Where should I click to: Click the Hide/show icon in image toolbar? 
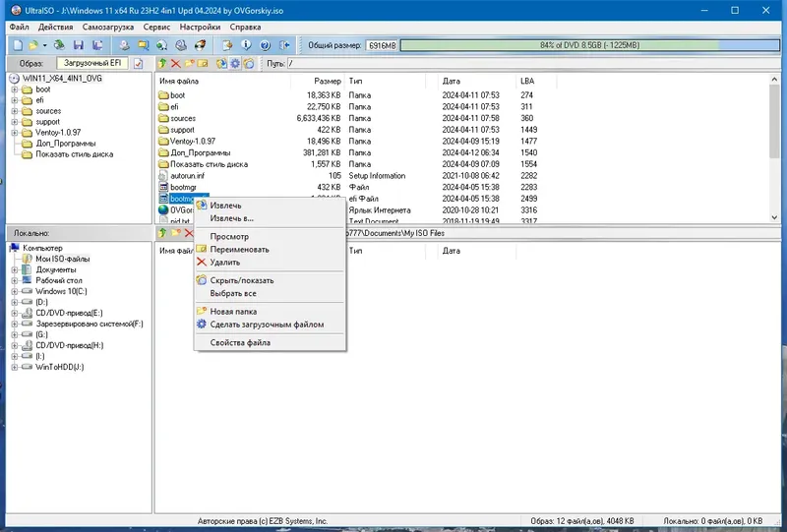click(x=249, y=64)
